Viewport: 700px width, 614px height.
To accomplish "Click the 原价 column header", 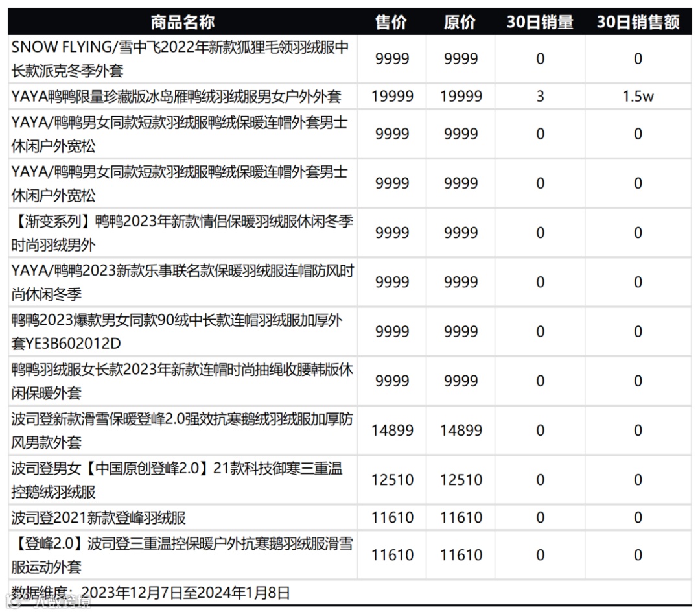I will 460,22.
